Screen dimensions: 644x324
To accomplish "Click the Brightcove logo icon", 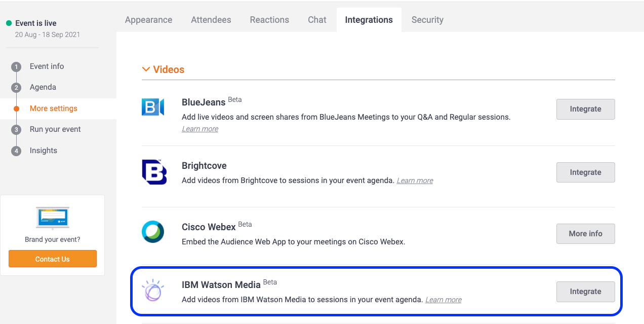I will click(x=154, y=172).
